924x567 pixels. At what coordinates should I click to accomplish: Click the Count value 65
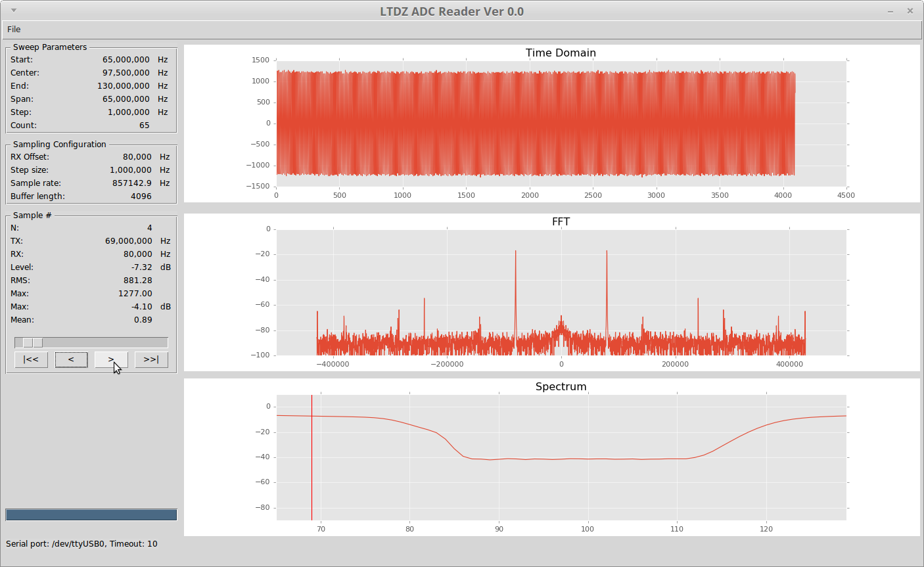pos(144,125)
